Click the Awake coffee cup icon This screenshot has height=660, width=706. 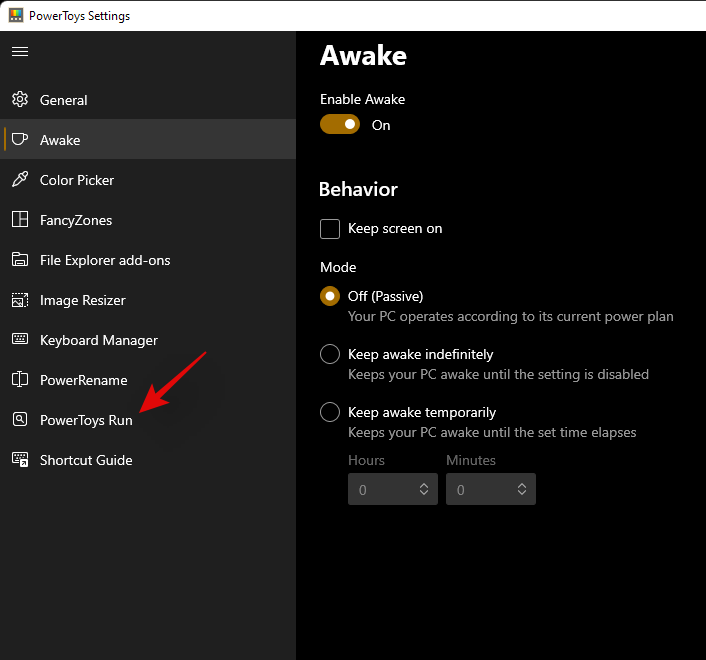coord(20,140)
